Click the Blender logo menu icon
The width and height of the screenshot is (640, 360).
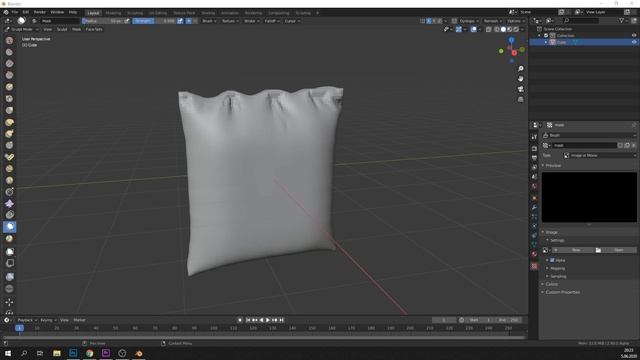click(x=6, y=12)
